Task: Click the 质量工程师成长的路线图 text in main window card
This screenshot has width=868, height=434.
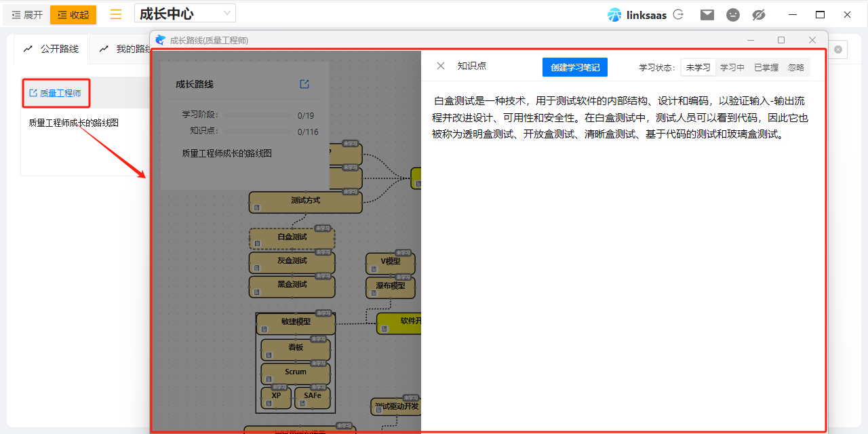Action: click(74, 123)
